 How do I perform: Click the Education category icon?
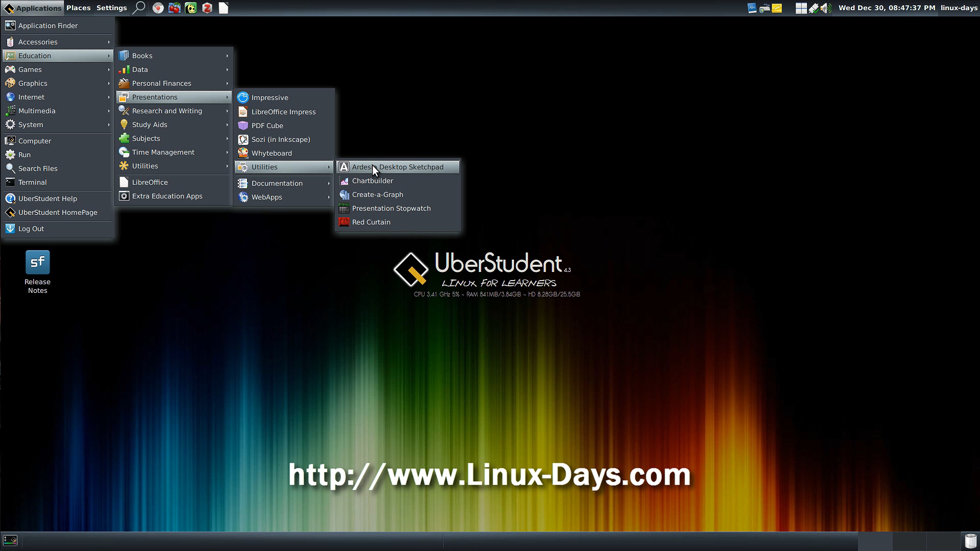pyautogui.click(x=10, y=56)
